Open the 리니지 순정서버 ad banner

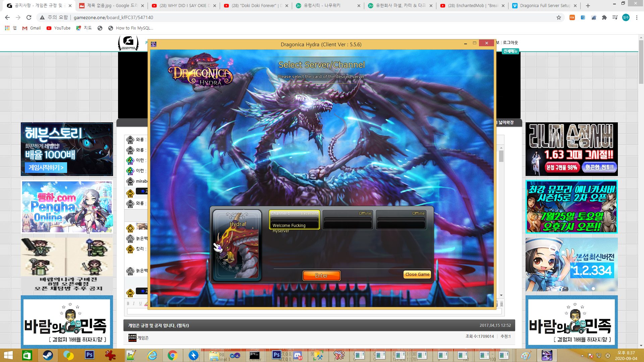point(572,149)
